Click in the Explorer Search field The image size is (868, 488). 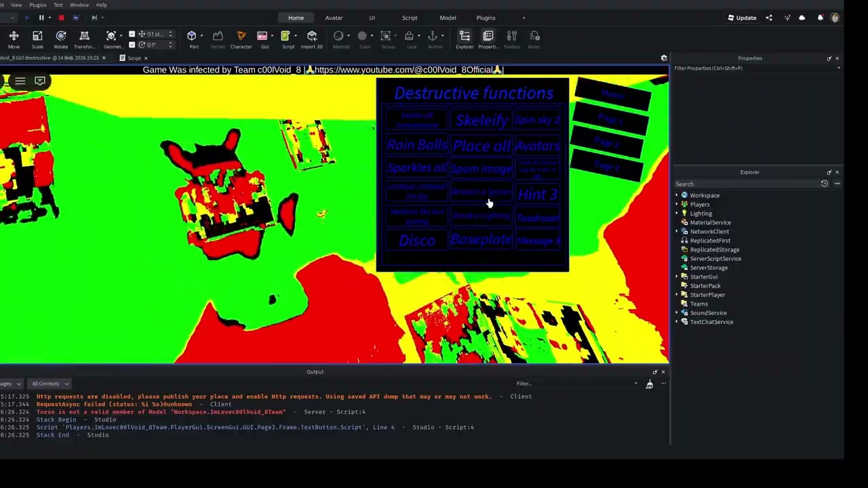(x=746, y=184)
